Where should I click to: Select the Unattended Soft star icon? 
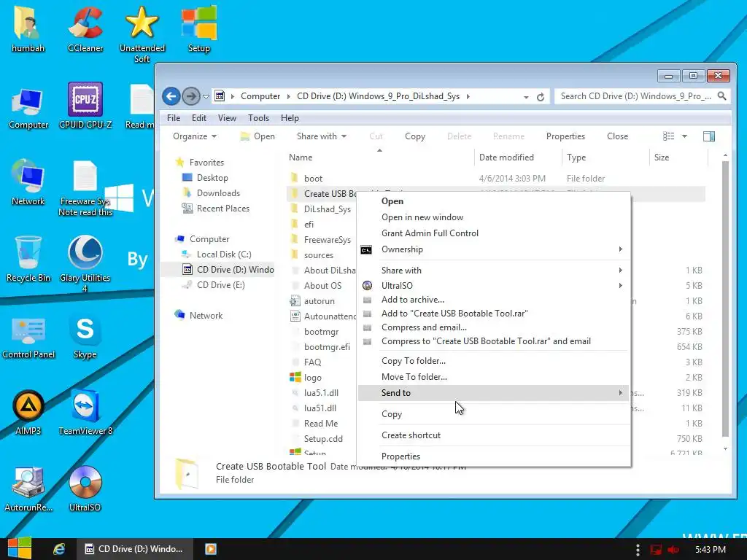pyautogui.click(x=142, y=34)
